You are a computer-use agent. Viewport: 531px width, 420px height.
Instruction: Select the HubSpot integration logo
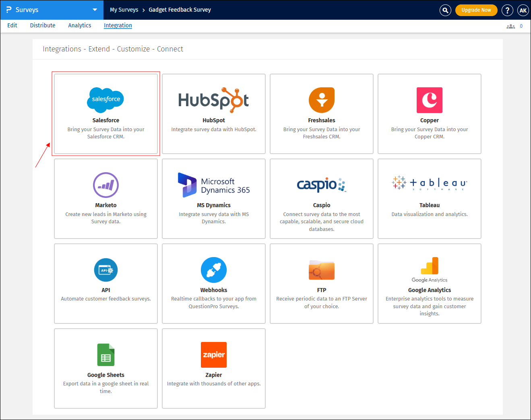(213, 100)
